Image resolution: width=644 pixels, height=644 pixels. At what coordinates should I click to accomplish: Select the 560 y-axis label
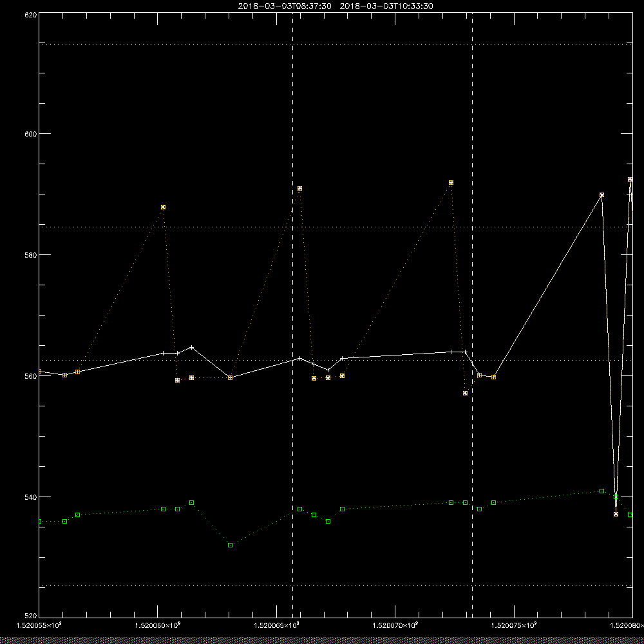pos(31,375)
